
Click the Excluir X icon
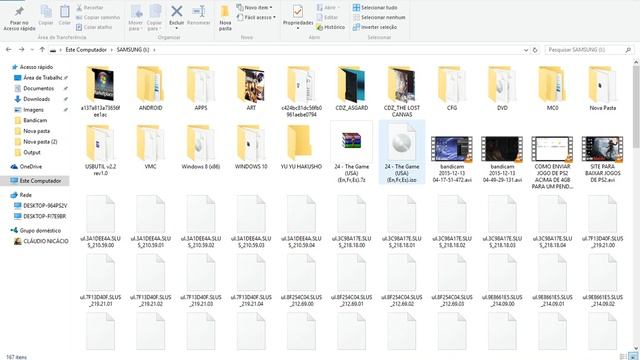(x=176, y=11)
